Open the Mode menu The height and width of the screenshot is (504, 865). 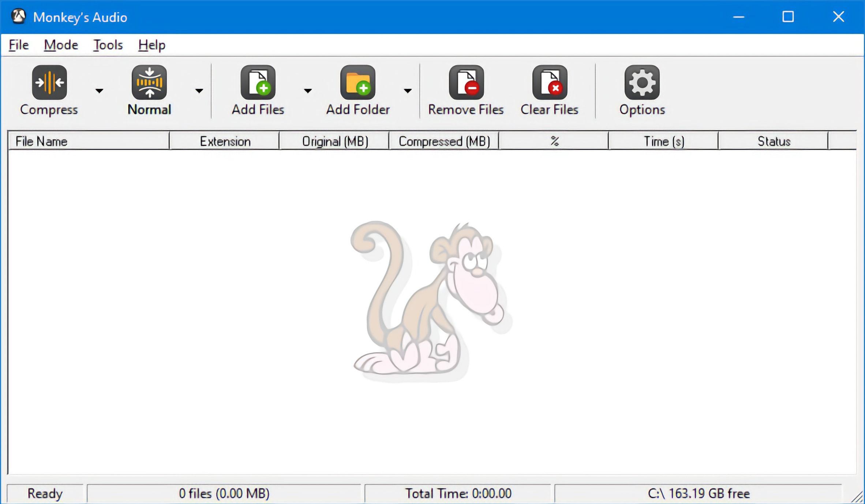click(60, 45)
